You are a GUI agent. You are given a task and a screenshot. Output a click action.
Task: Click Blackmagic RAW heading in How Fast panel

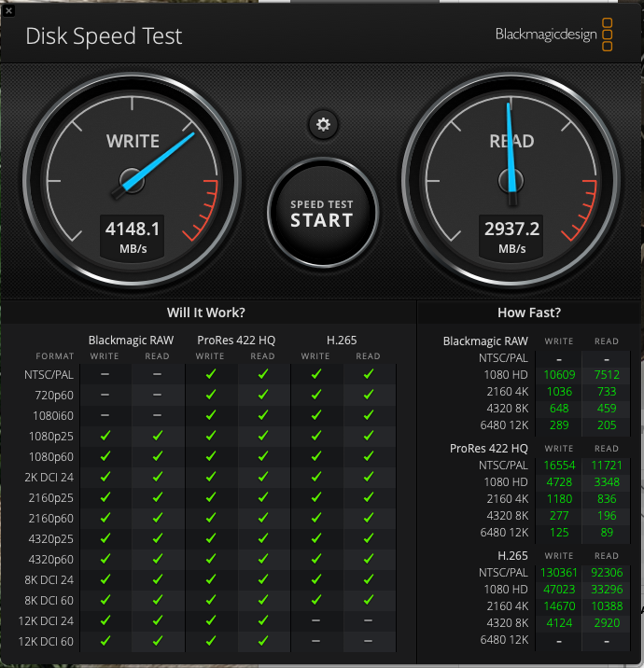click(485, 341)
